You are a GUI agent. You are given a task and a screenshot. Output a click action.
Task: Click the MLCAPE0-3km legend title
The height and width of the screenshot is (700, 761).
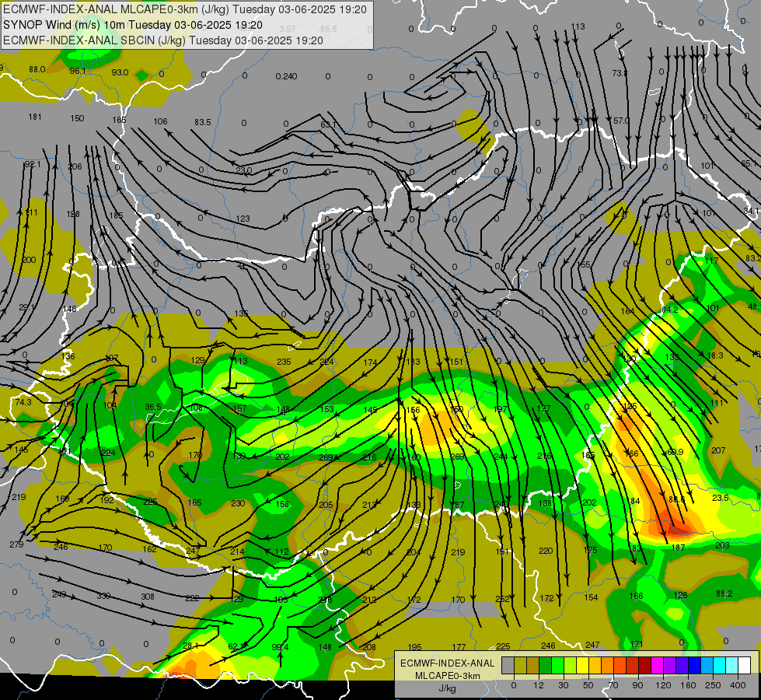click(x=447, y=676)
